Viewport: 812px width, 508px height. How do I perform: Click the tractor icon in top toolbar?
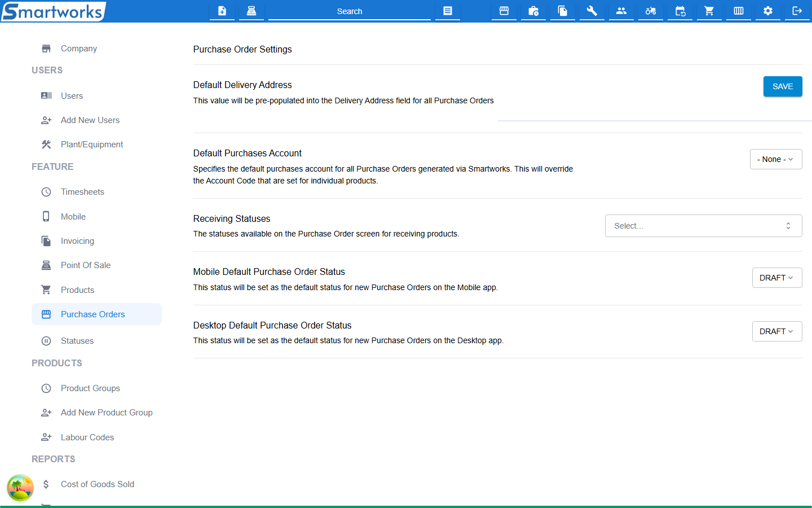(x=651, y=11)
